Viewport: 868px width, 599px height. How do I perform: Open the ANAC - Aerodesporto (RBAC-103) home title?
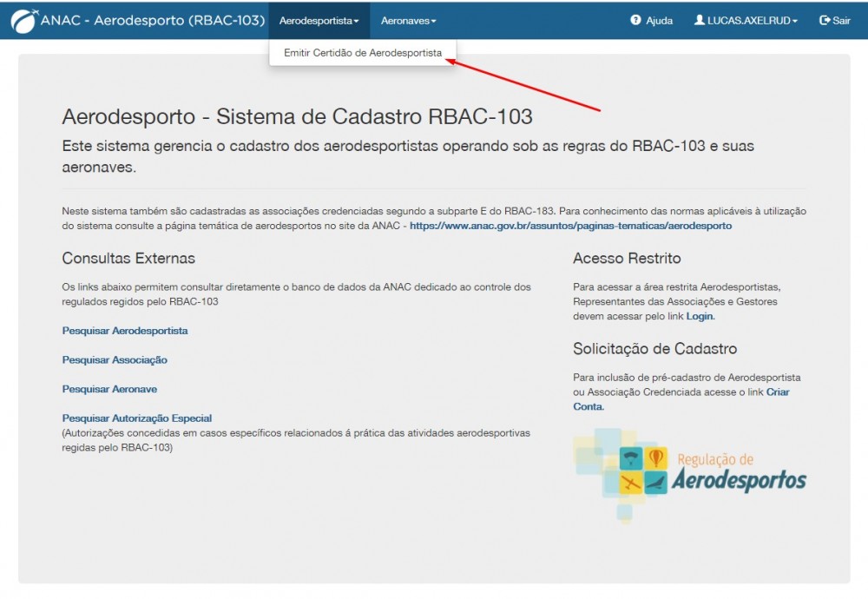point(153,21)
